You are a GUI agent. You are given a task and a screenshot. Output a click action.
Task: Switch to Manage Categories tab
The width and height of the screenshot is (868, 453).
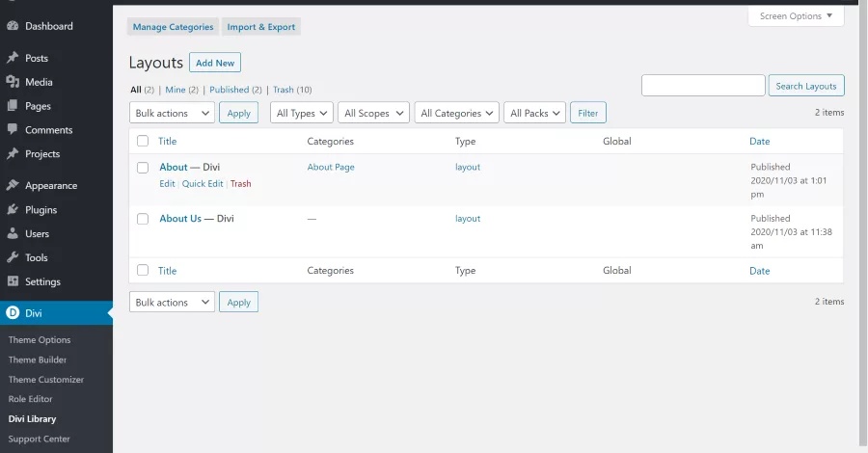pyautogui.click(x=173, y=27)
